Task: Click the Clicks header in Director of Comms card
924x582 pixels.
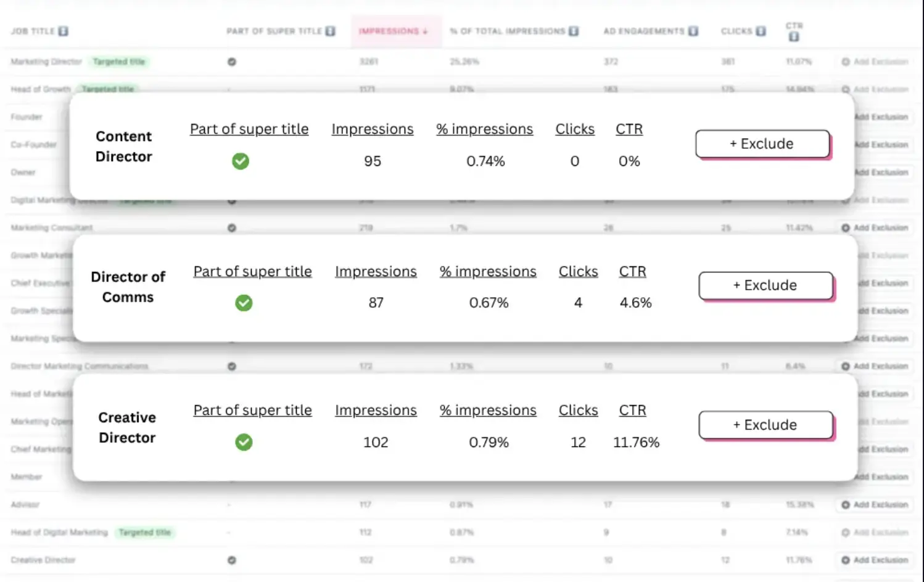Action: tap(578, 272)
